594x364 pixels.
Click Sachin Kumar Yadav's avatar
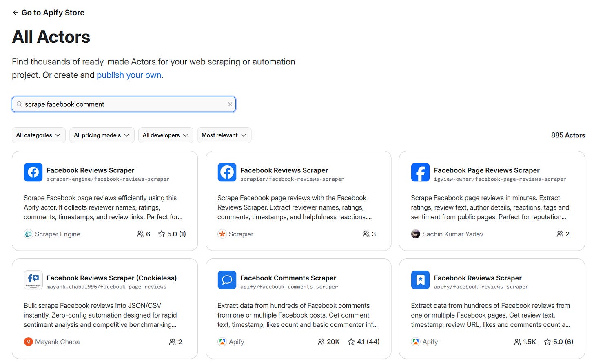pyautogui.click(x=415, y=234)
